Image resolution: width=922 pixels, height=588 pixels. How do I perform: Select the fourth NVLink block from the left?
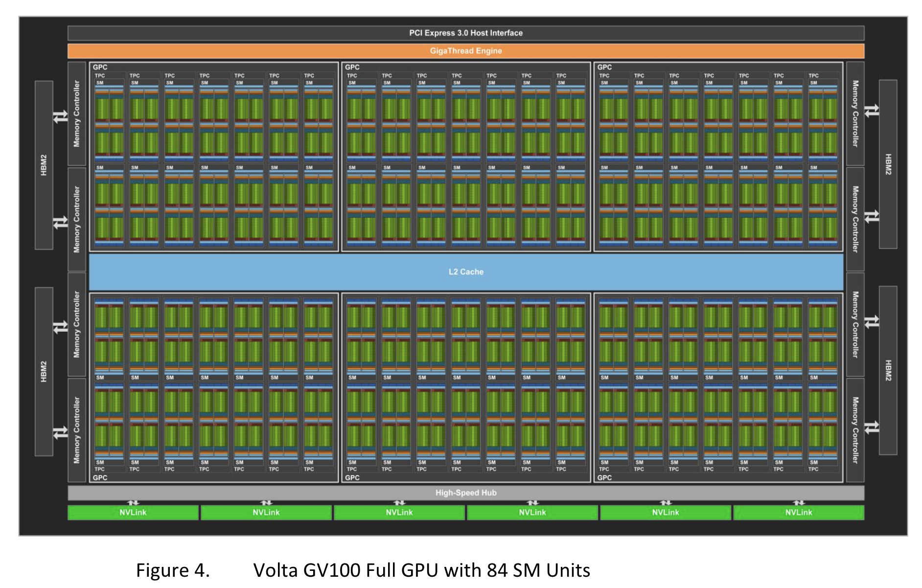[532, 512]
